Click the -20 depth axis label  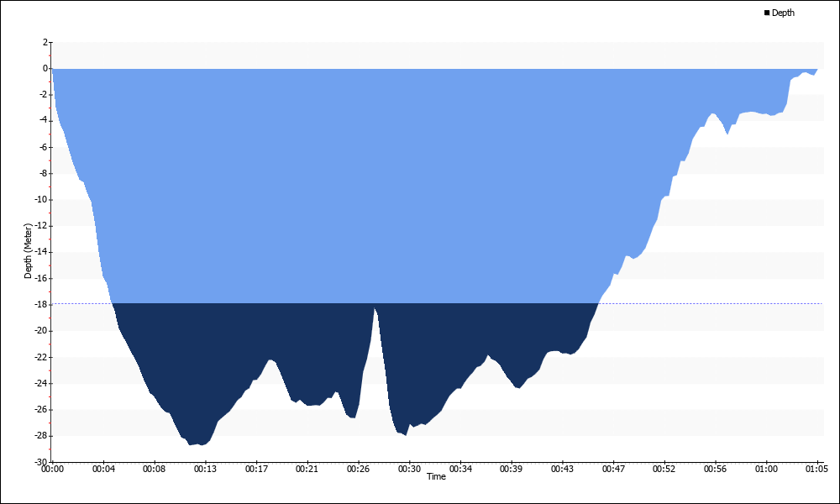42,330
